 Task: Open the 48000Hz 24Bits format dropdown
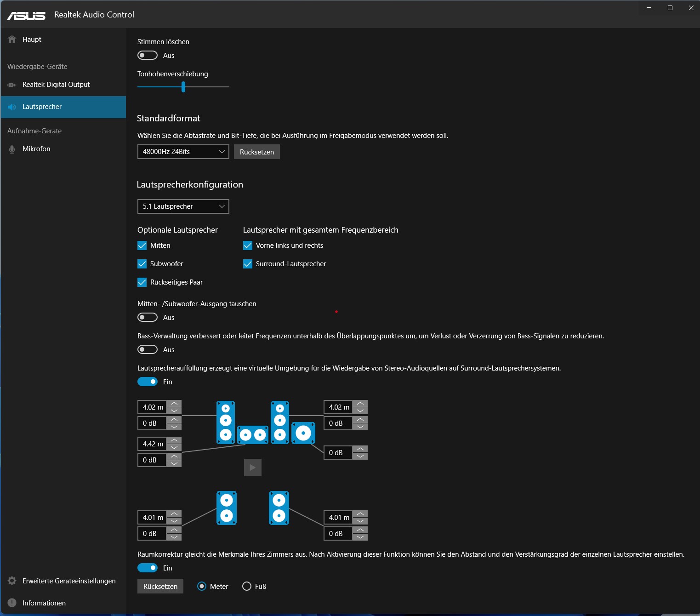tap(183, 152)
